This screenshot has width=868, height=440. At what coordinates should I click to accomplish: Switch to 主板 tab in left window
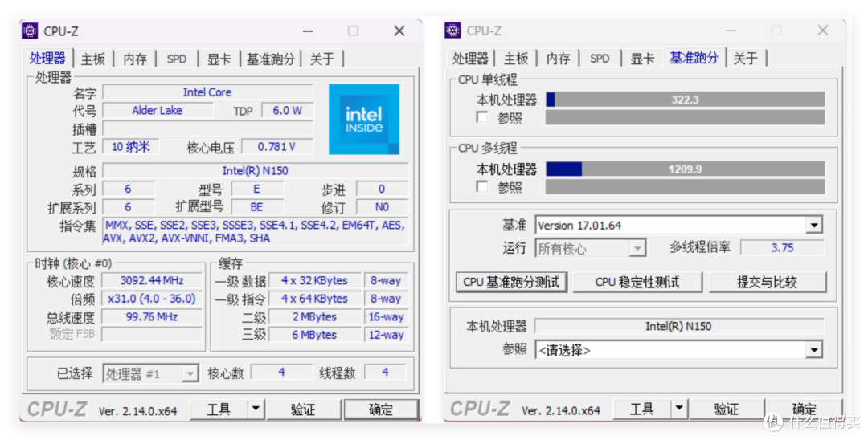tap(93, 59)
